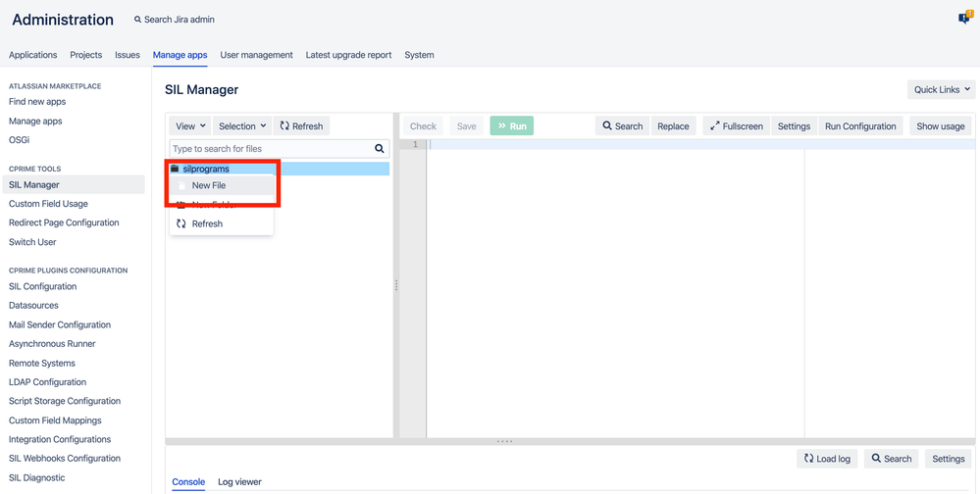Open the console Settings button
The image size is (980, 494).
click(949, 459)
